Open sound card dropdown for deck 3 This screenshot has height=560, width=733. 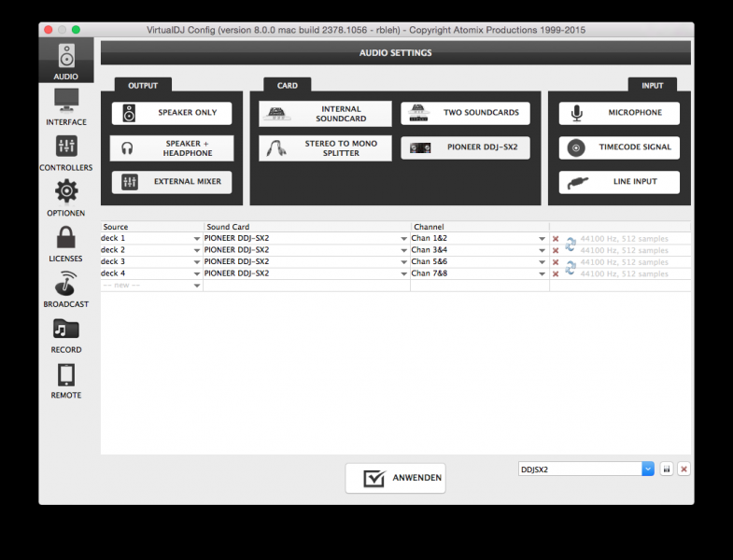(x=404, y=261)
